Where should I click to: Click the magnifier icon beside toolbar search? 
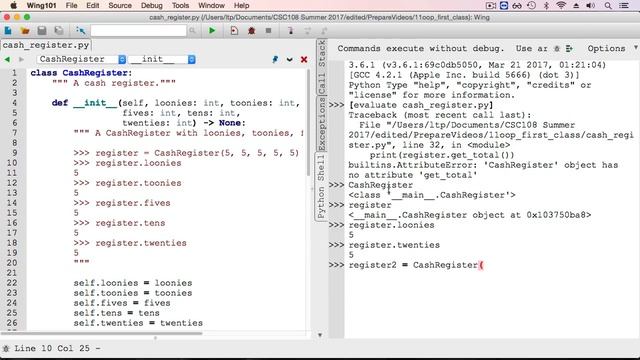pos(192,31)
